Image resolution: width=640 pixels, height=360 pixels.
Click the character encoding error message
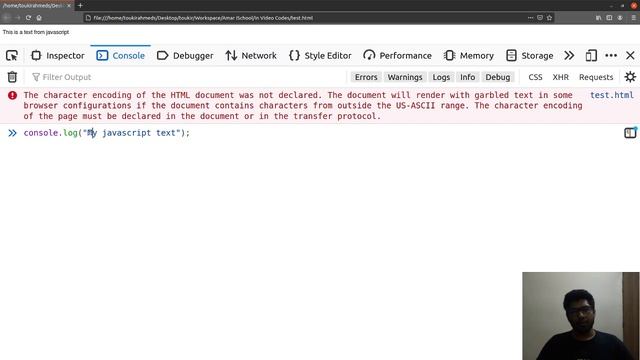point(303,106)
